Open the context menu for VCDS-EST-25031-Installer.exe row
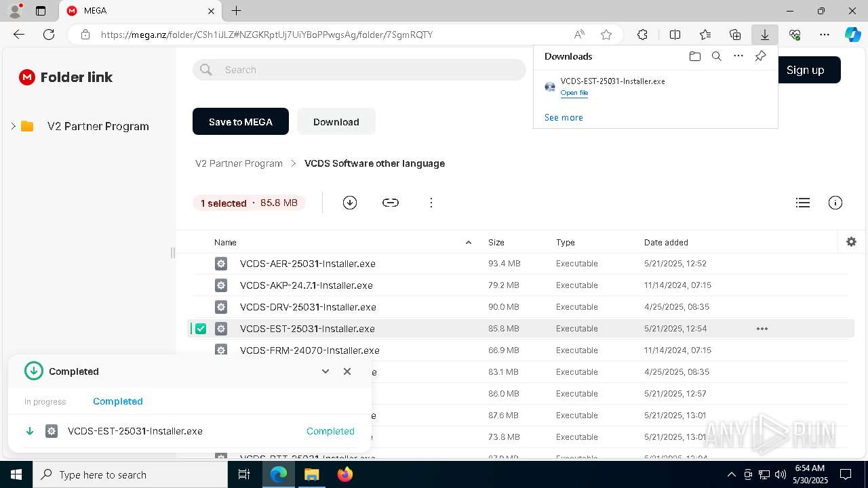The height and width of the screenshot is (488, 868). (x=762, y=329)
